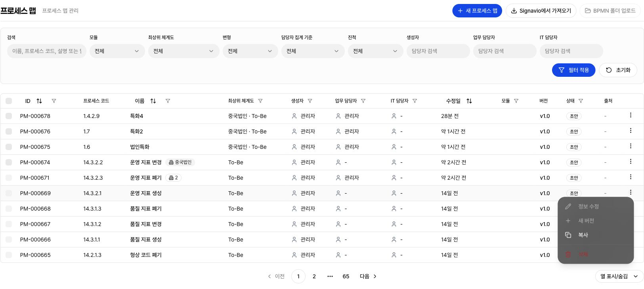Select the checkbox for row PM-000669
This screenshot has height=289, width=644.
[9, 193]
